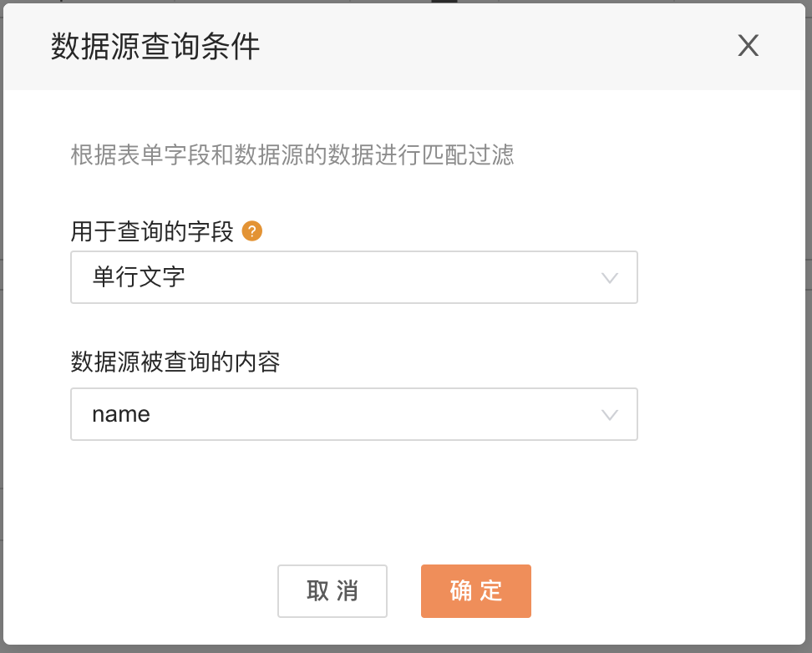Click blank area right of 单行文字 field
This screenshot has height=653, width=812.
coord(720,277)
